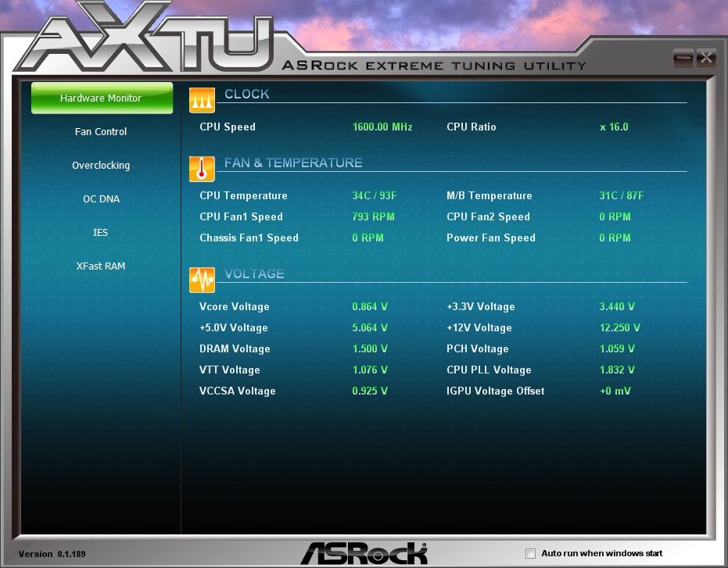Open the OC DNA page
The image size is (728, 568).
point(101,199)
